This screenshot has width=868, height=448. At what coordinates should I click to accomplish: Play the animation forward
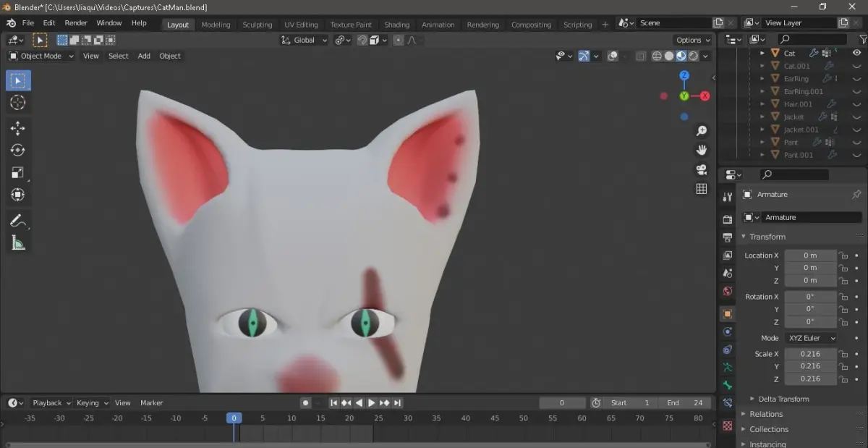372,403
